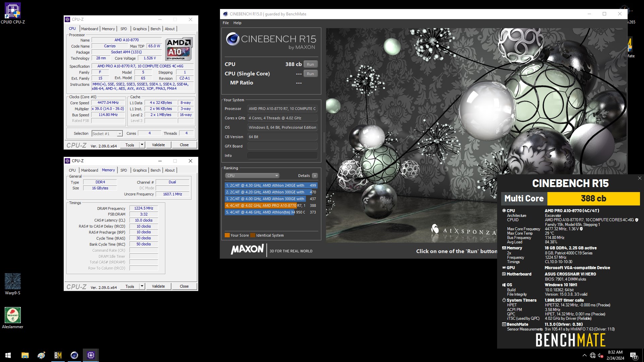The width and height of the screenshot is (644, 362).
Task: Select ranking row 1, Athlon 240GE 499
Action: tap(271, 185)
